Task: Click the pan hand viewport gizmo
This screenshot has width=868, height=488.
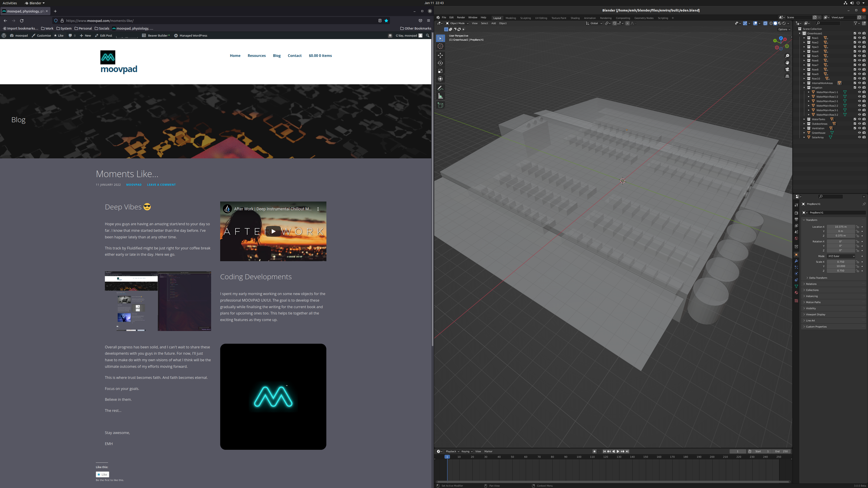Action: tap(788, 63)
